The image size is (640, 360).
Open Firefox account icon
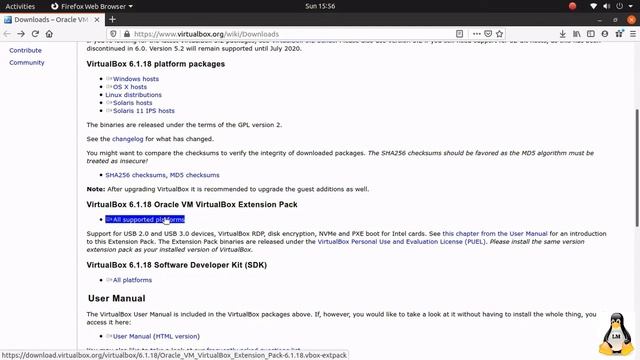(x=605, y=34)
